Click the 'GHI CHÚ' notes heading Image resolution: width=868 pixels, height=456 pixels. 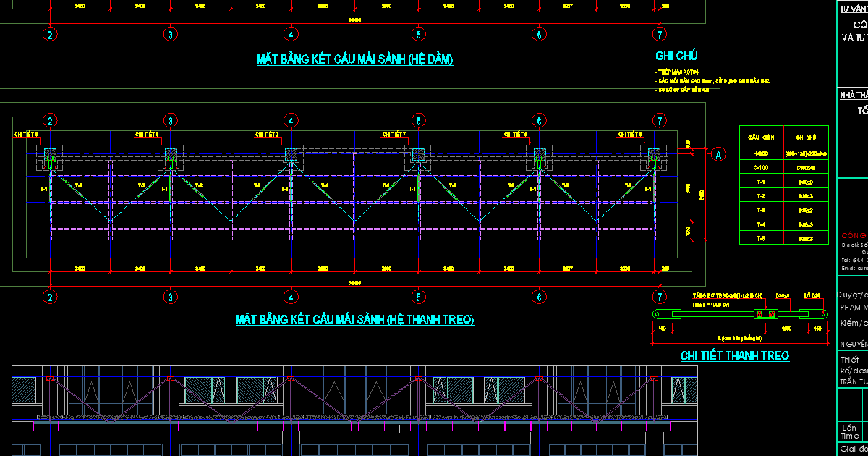676,56
